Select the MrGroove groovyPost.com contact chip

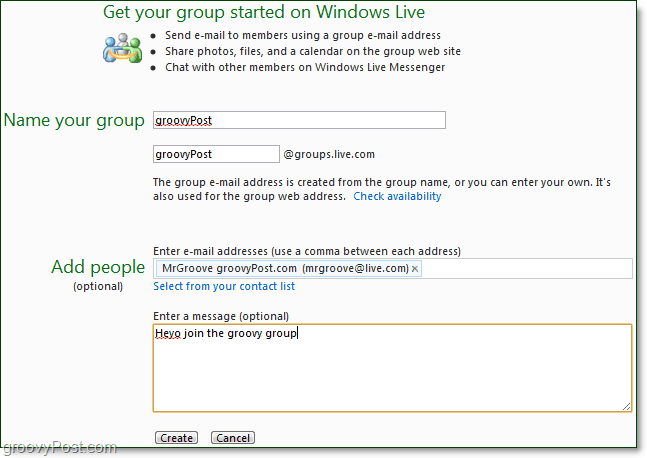[288, 269]
